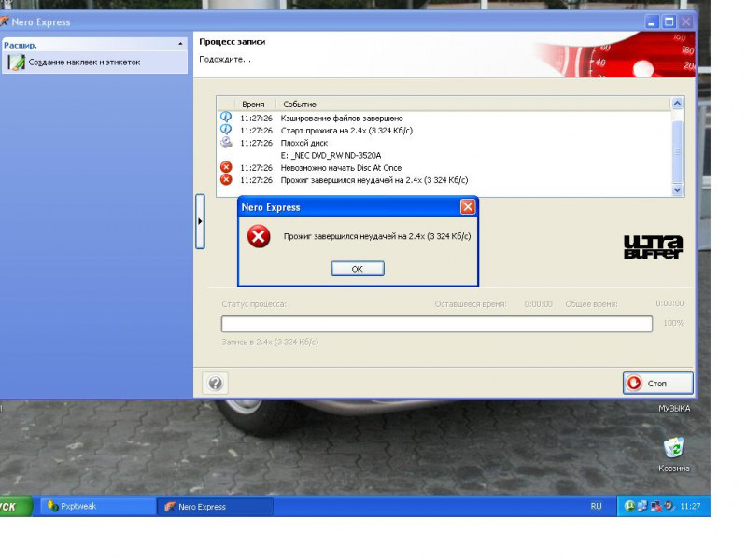Click the burn process progress bar
This screenshot has width=747, height=560.
(x=437, y=324)
